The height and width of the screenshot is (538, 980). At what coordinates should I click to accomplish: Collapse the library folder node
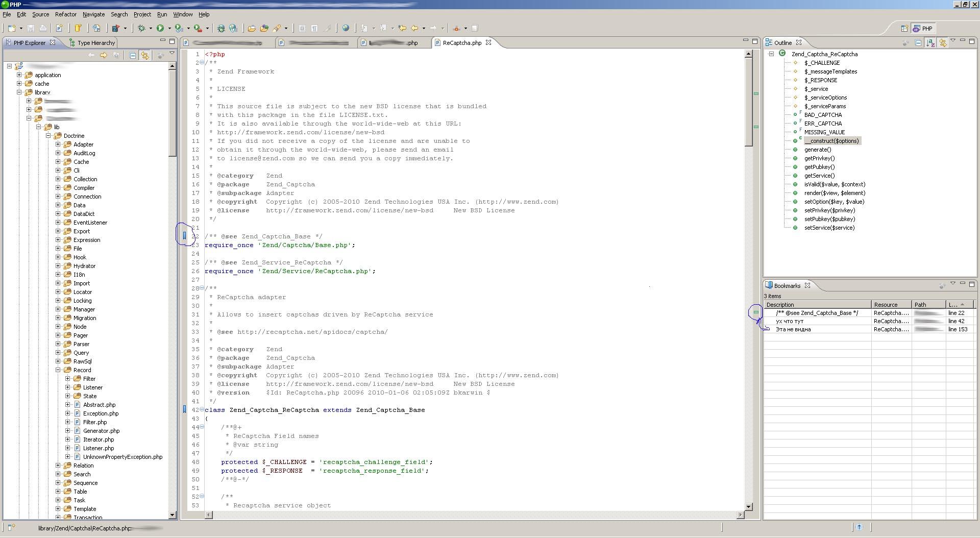pyautogui.click(x=19, y=92)
